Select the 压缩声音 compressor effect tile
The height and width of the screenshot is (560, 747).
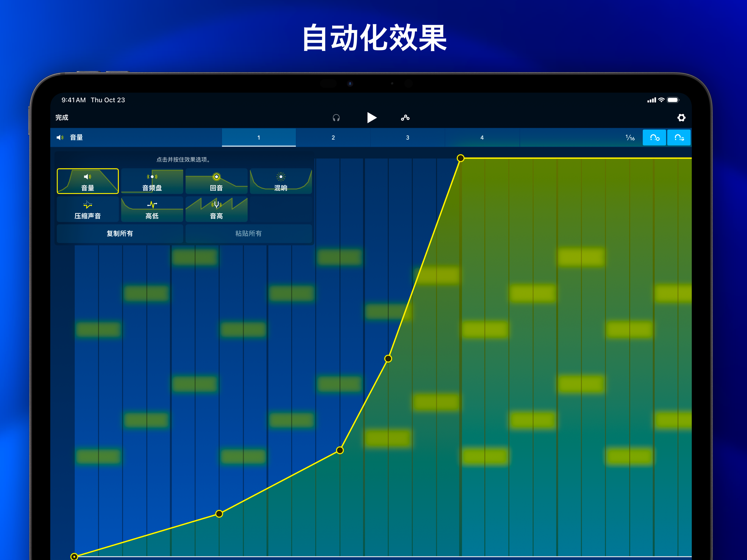[x=88, y=209]
